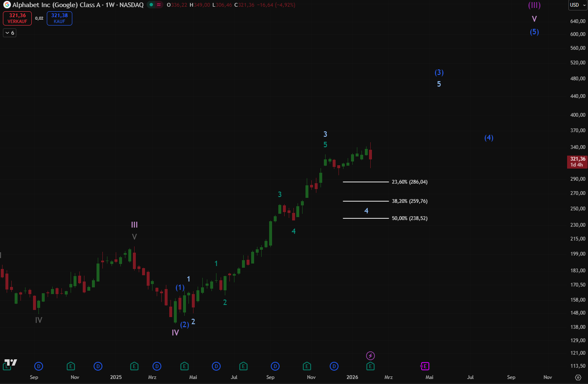Viewport: 588px width, 384px height.
Task: Collapse the indicator legend showing 6
Action: click(10, 33)
